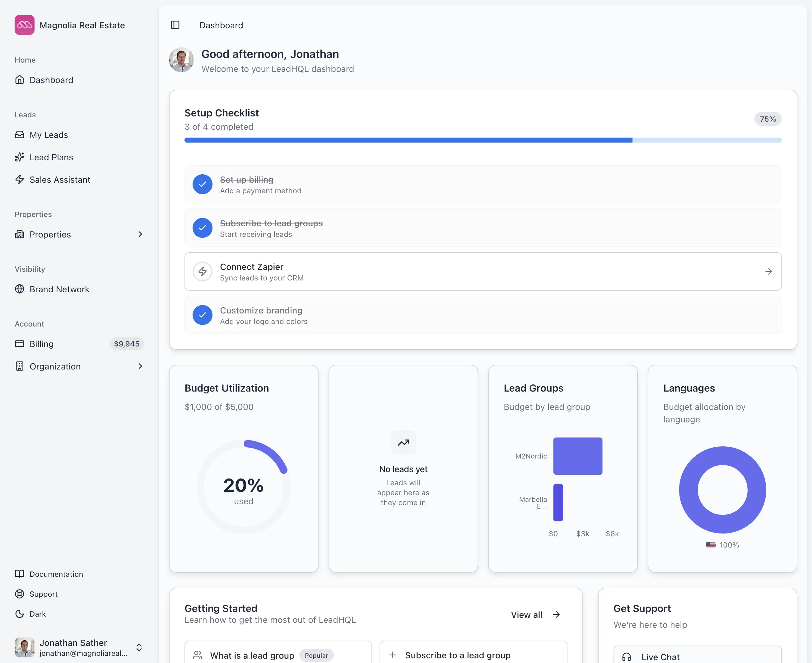Select the Sales Assistant lightning icon
This screenshot has width=812, height=663.
(20, 180)
